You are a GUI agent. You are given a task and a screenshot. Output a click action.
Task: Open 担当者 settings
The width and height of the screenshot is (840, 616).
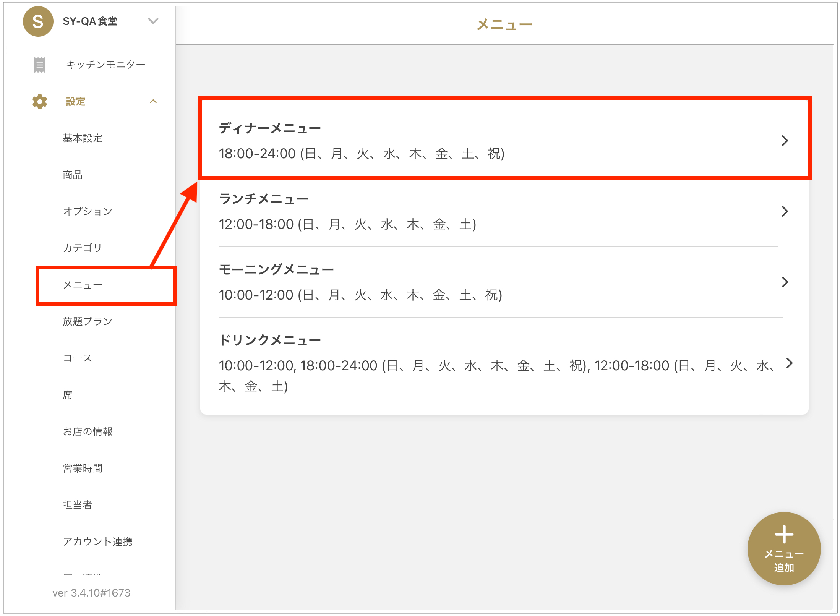[78, 505]
